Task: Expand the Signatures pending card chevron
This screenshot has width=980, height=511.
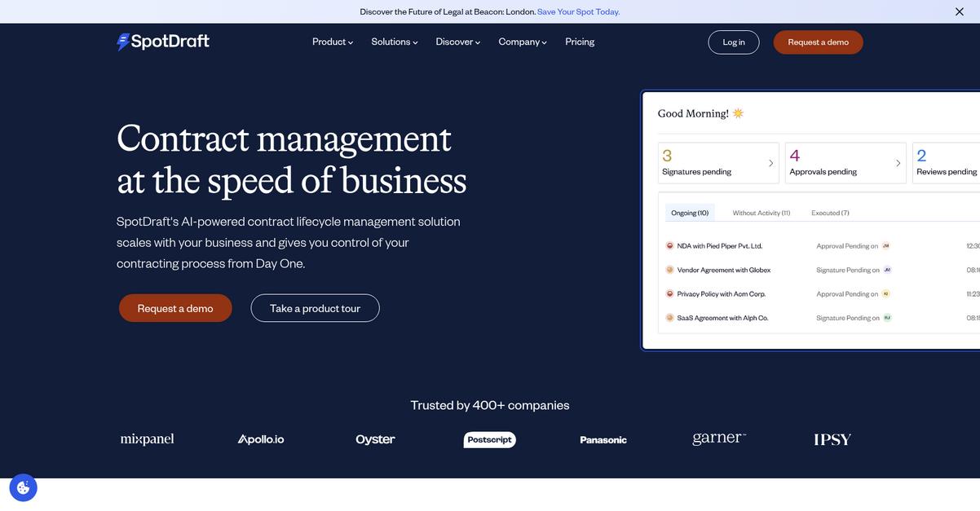Action: tap(771, 163)
